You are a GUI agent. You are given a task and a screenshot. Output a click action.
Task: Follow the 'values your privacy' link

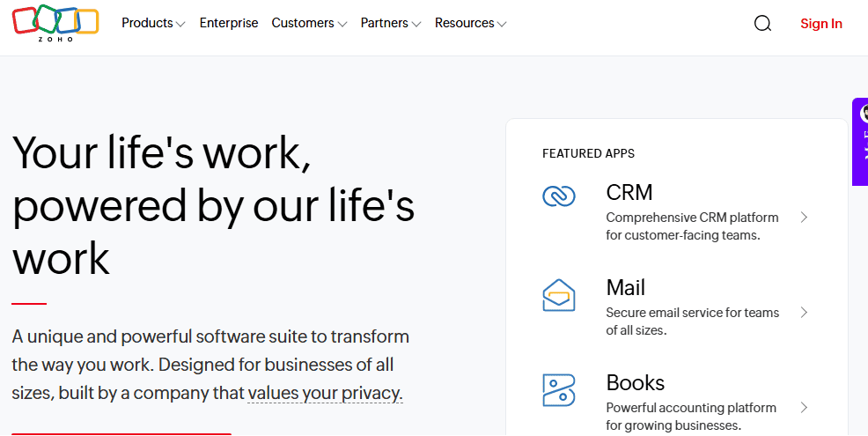[325, 394]
